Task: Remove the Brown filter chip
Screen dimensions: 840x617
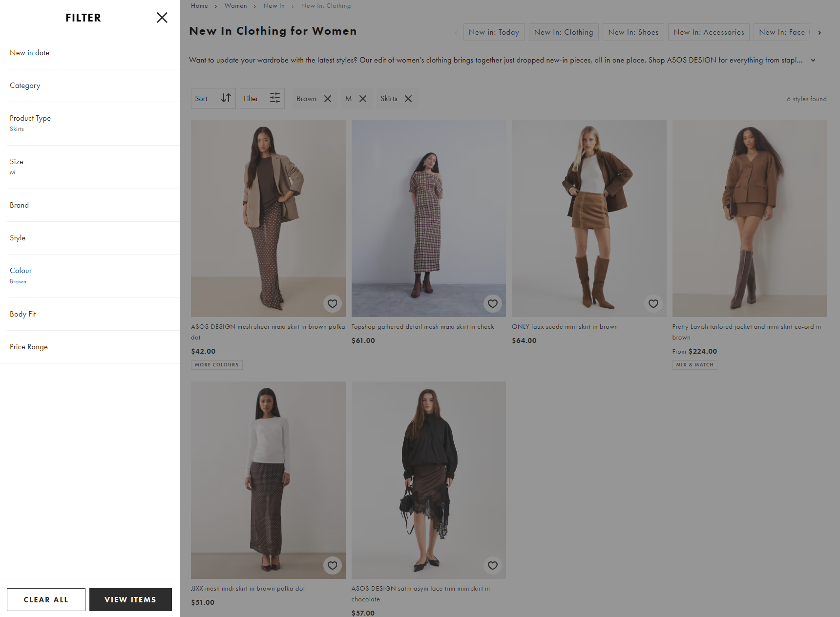Action: coord(328,98)
